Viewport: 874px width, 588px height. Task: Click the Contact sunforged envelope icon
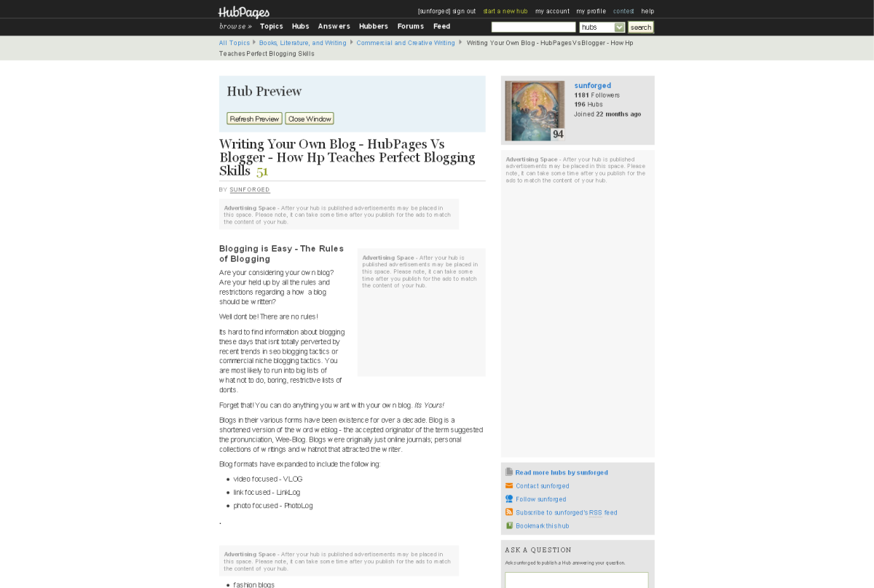[509, 485]
